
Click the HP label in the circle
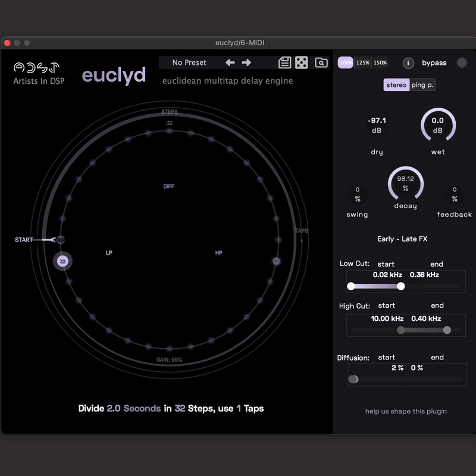(x=218, y=253)
